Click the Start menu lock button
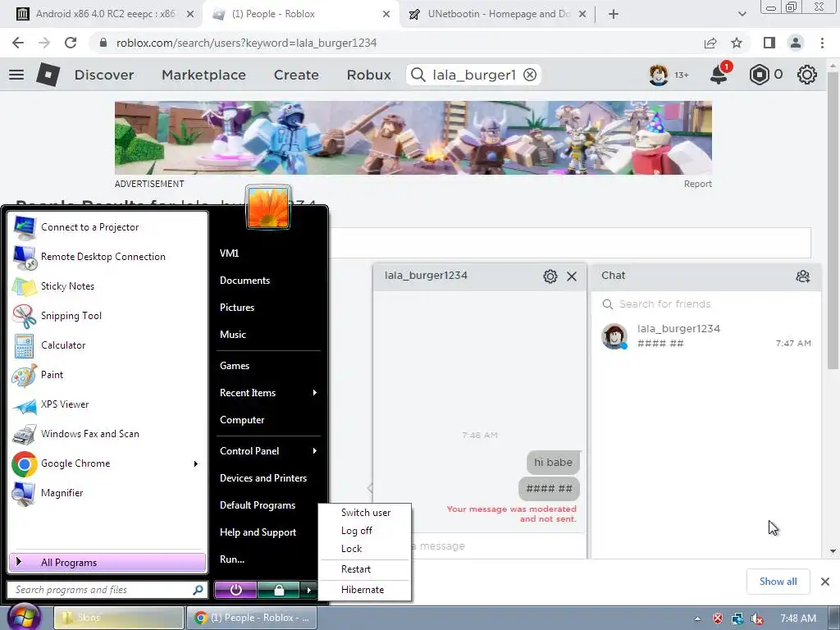This screenshot has width=840, height=630. [x=279, y=590]
